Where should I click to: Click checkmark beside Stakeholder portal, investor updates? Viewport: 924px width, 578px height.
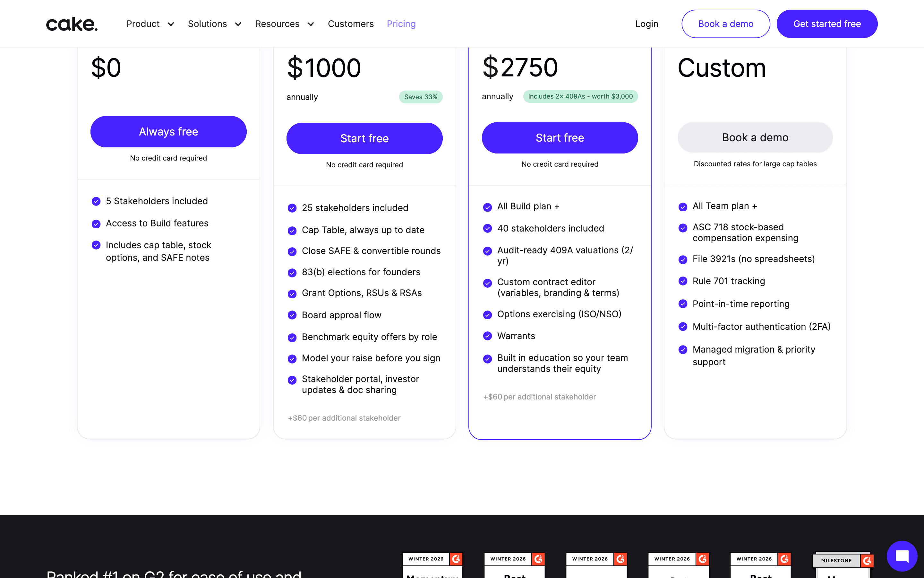[x=292, y=380]
